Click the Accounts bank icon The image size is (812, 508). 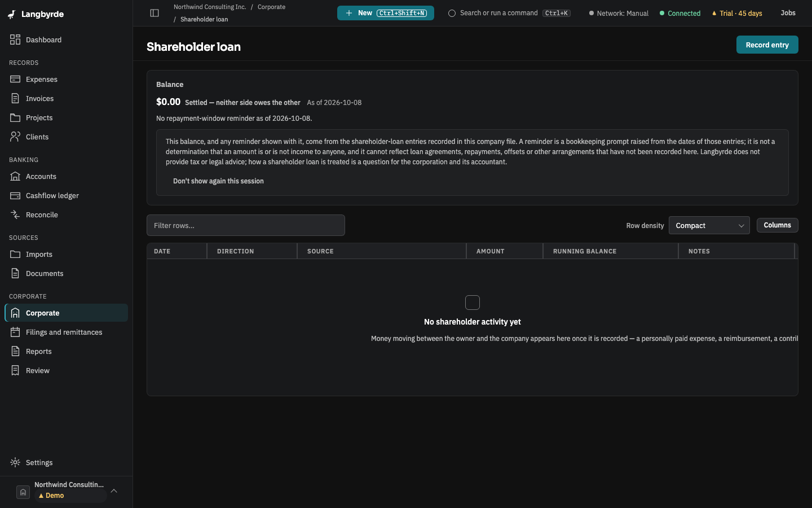15,176
